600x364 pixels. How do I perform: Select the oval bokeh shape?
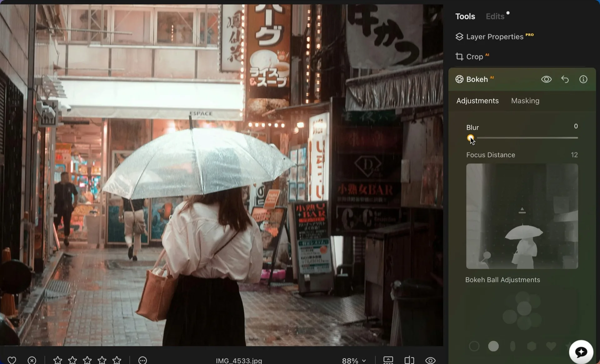(x=512, y=346)
